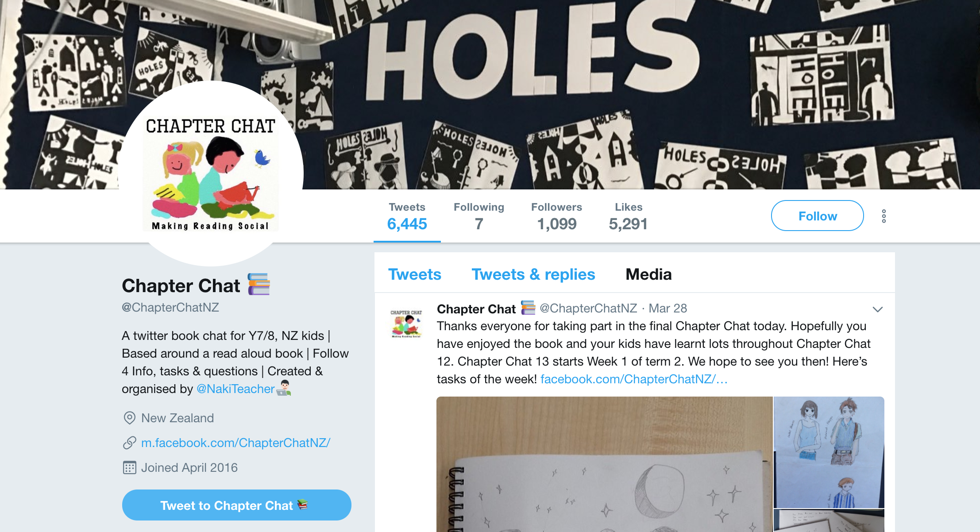
Task: Open the three-dot more options menu
Action: [x=884, y=216]
